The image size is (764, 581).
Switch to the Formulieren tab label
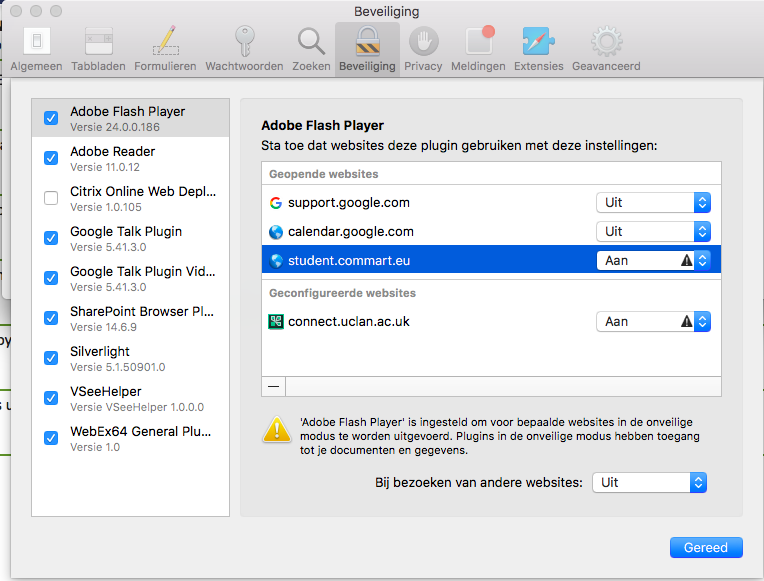coord(166,66)
